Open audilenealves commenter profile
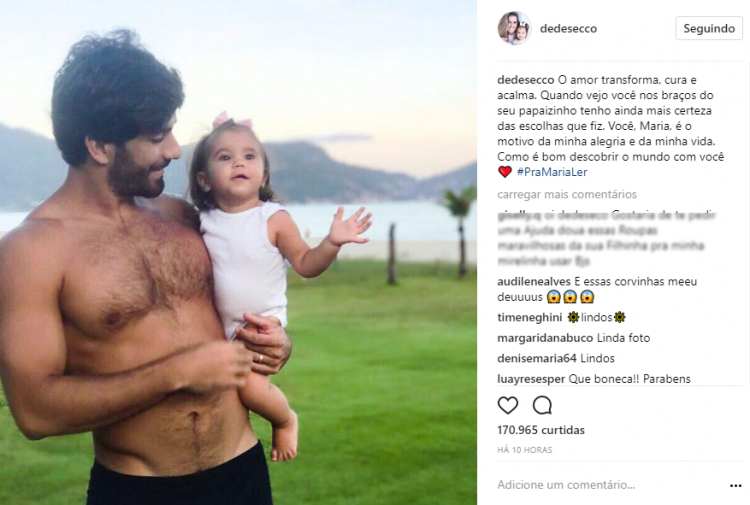This screenshot has height=505, width=750. pos(534,282)
